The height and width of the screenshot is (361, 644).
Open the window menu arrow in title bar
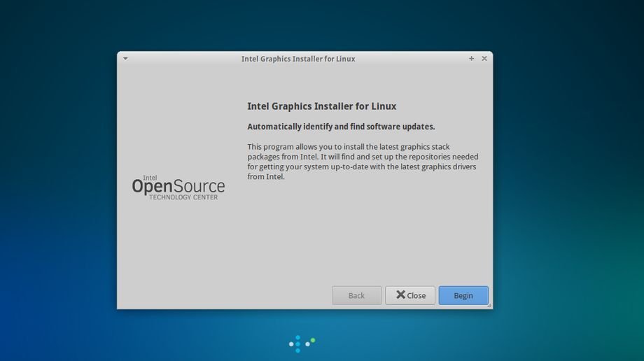(125, 59)
